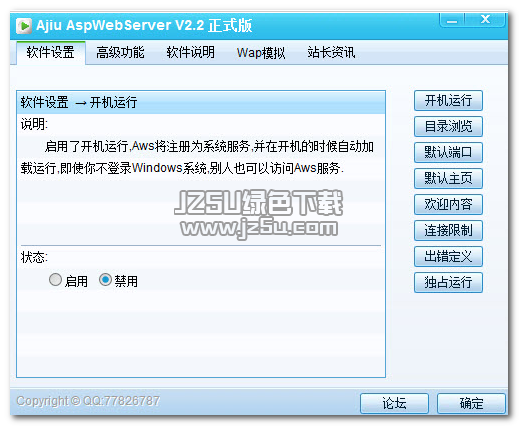Image resolution: width=519 pixels, height=426 pixels.
Task: Open the 默认主页 settings page
Action: [448, 178]
